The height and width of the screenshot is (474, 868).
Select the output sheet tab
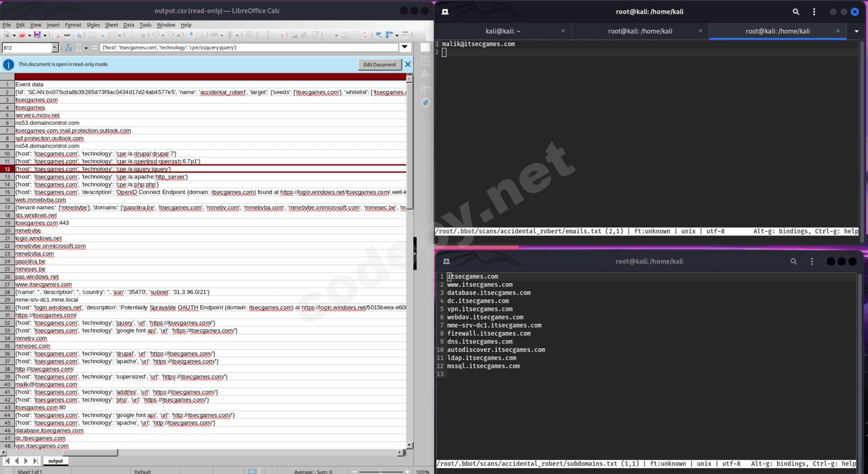coord(55,461)
